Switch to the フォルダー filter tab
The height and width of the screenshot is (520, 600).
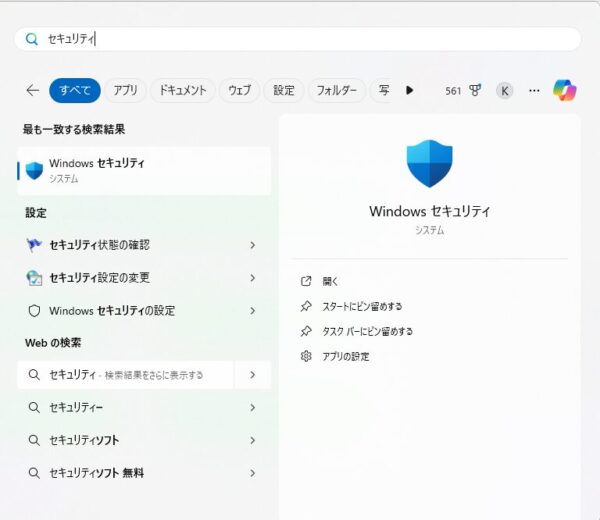coord(337,91)
